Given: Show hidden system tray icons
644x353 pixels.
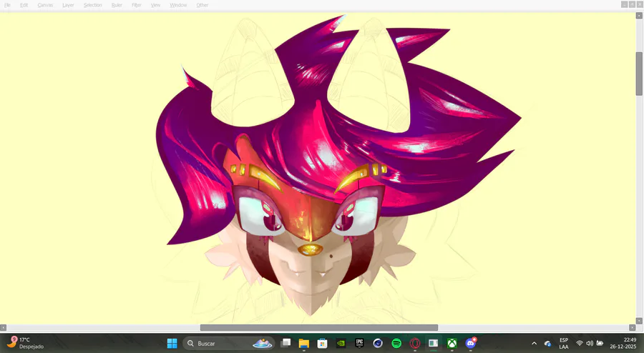Looking at the screenshot, I should (534, 343).
